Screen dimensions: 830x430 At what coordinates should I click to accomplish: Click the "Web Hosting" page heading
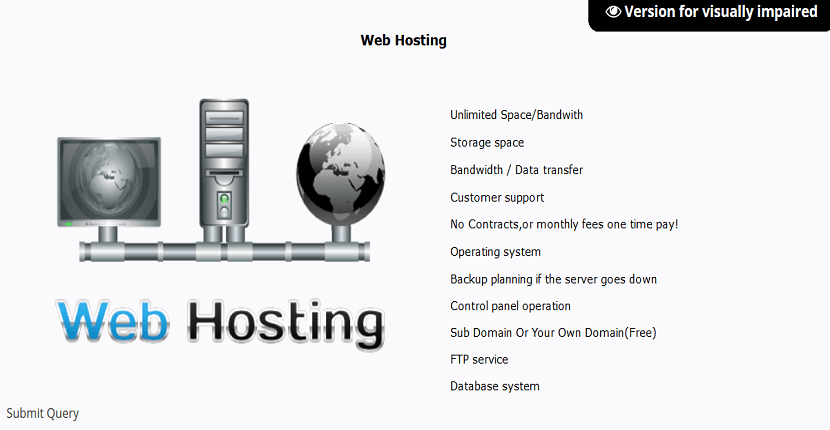click(403, 40)
